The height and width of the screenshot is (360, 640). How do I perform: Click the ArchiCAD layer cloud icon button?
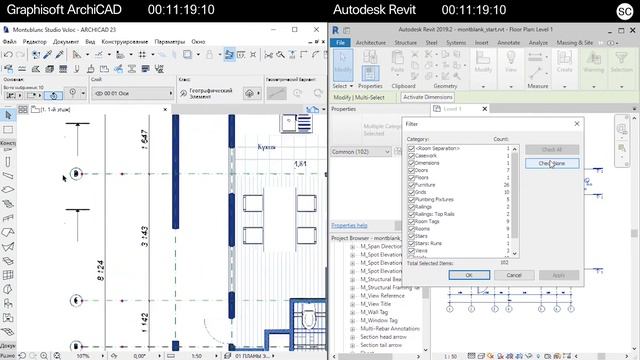click(249, 93)
